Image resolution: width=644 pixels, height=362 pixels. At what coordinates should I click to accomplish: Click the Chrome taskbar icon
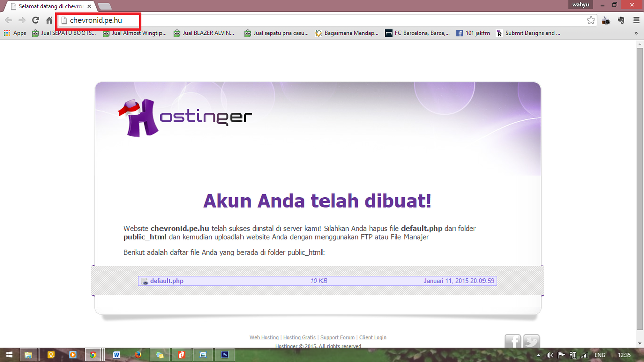93,355
